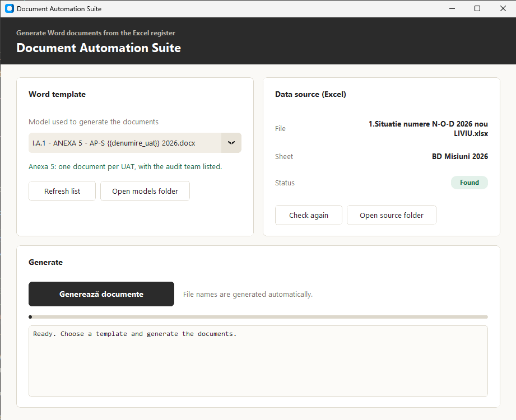Click the Check again button

click(309, 215)
